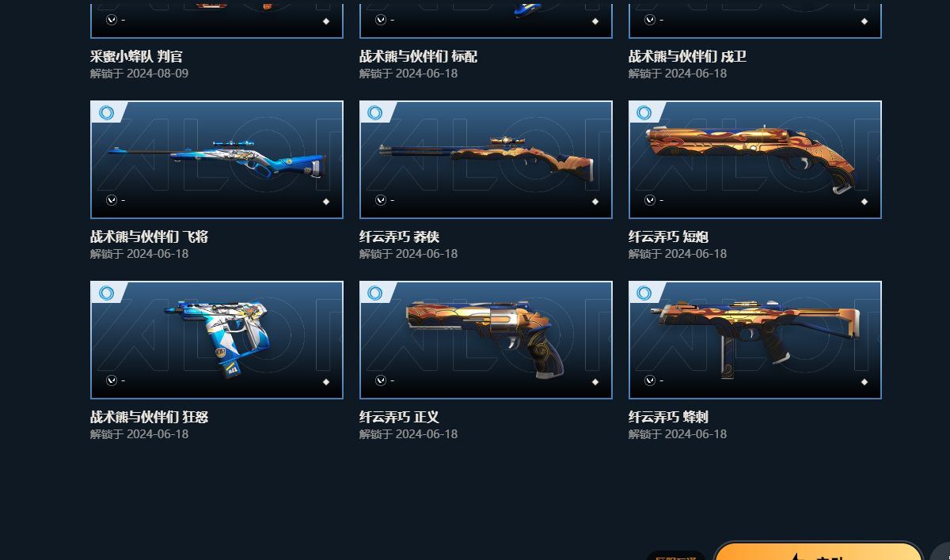The width and height of the screenshot is (950, 560).
Task: Open the 纤云弄巧 莽侠 rifle skin card
Action: coord(486,160)
